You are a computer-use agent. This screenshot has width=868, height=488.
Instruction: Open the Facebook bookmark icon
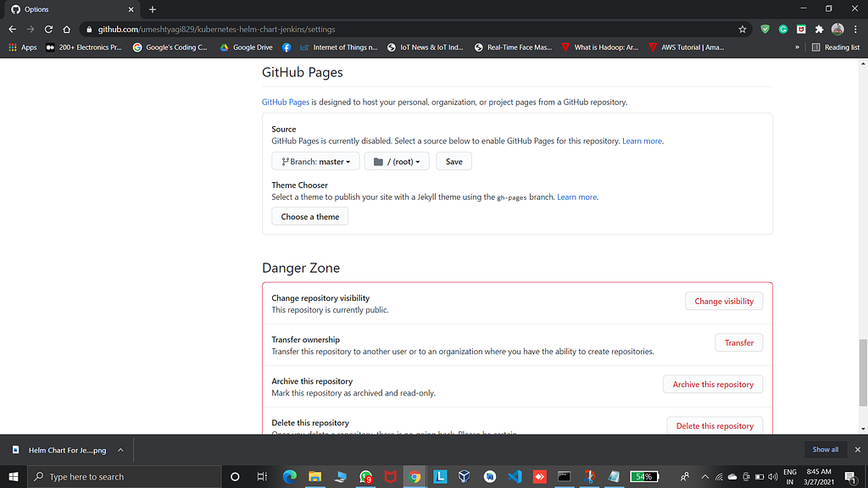click(x=287, y=47)
